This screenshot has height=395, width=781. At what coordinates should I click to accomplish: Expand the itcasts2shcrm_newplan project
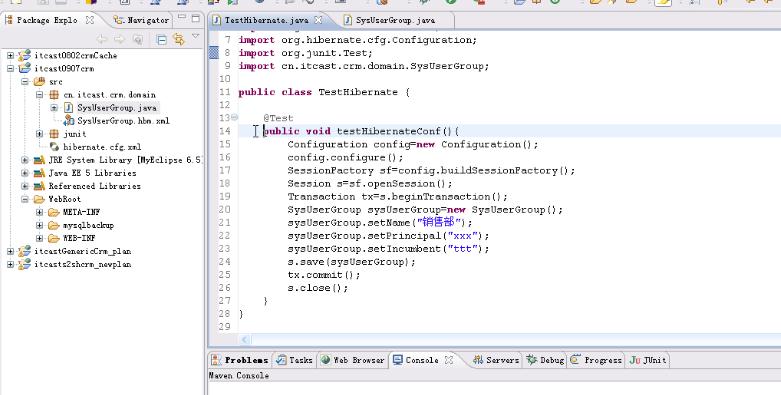tap(10, 264)
